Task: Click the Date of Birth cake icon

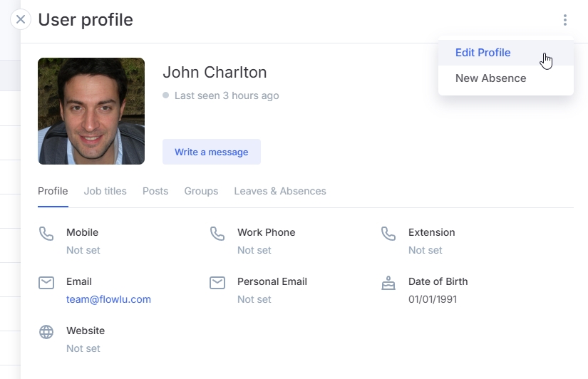Action: click(x=388, y=283)
